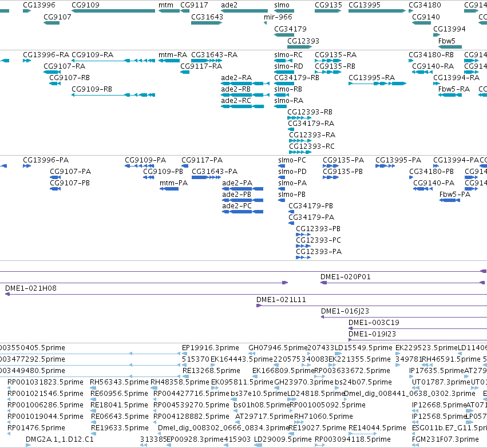Select EST EP19916.3prime label
Screen dimensions: 487x448
tap(211, 348)
